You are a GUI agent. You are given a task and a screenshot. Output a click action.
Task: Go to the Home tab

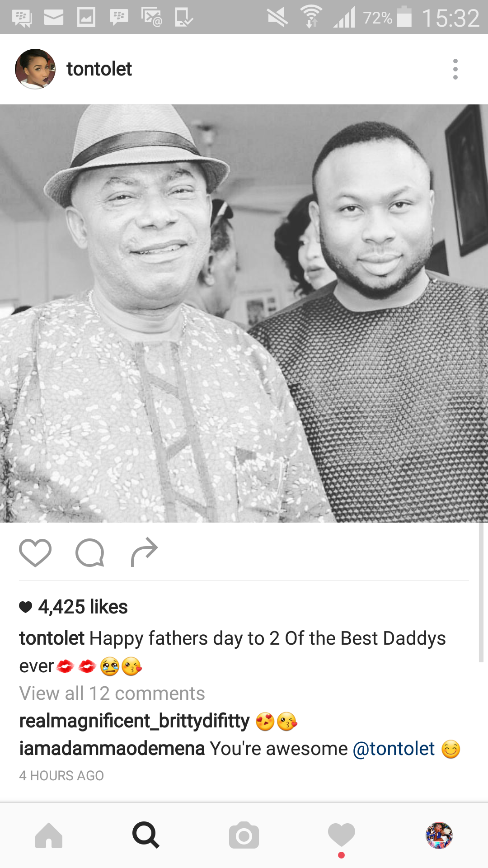click(x=49, y=835)
